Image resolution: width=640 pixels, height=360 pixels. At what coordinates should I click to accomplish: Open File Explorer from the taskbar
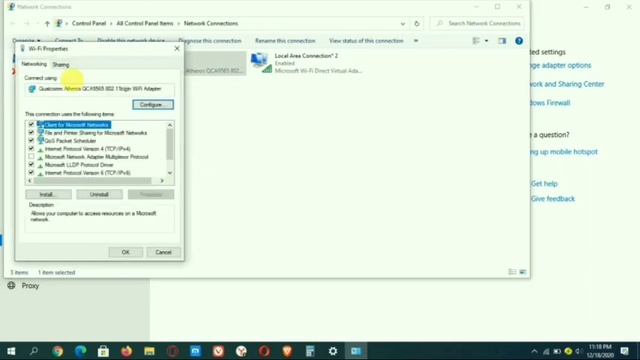pyautogui.click(x=149, y=351)
